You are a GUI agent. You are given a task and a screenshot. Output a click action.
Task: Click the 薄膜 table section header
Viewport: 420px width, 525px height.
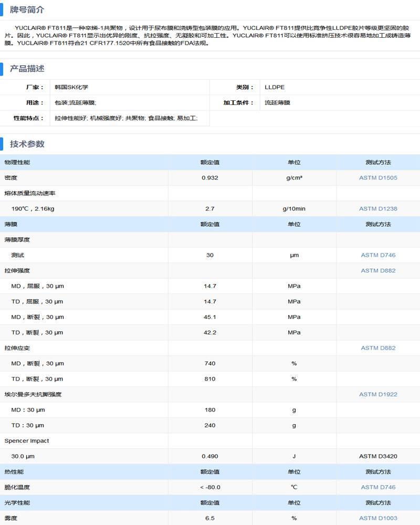[x=10, y=224]
